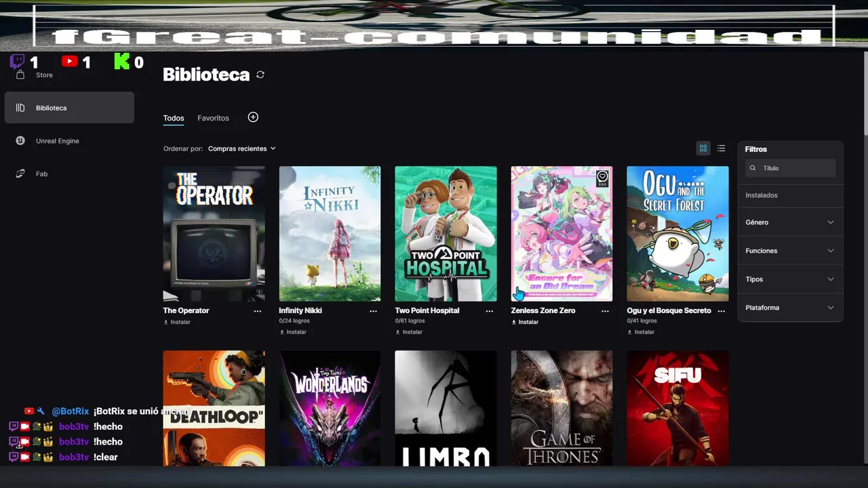The image size is (868, 488).
Task: Install Infinity Nikki
Action: coord(293,332)
